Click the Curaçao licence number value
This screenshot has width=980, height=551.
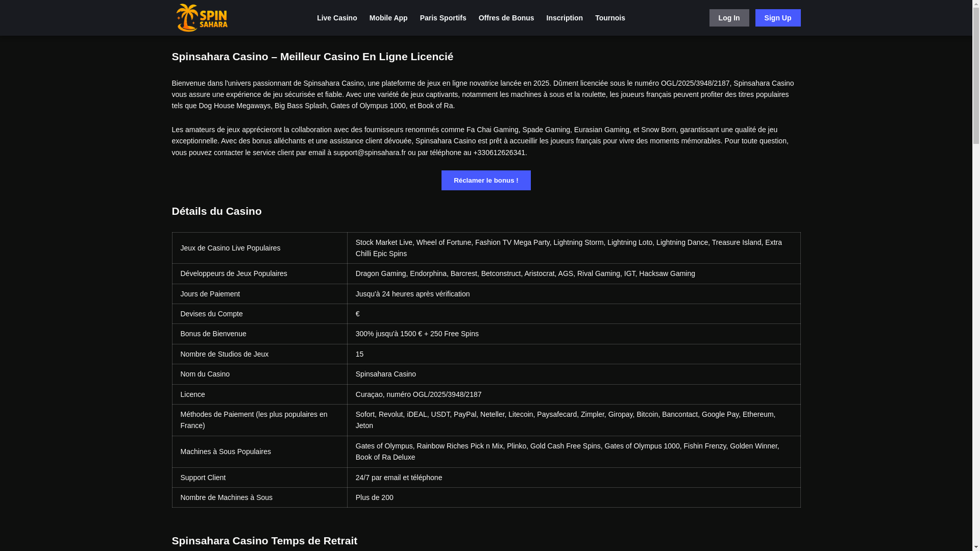point(574,394)
